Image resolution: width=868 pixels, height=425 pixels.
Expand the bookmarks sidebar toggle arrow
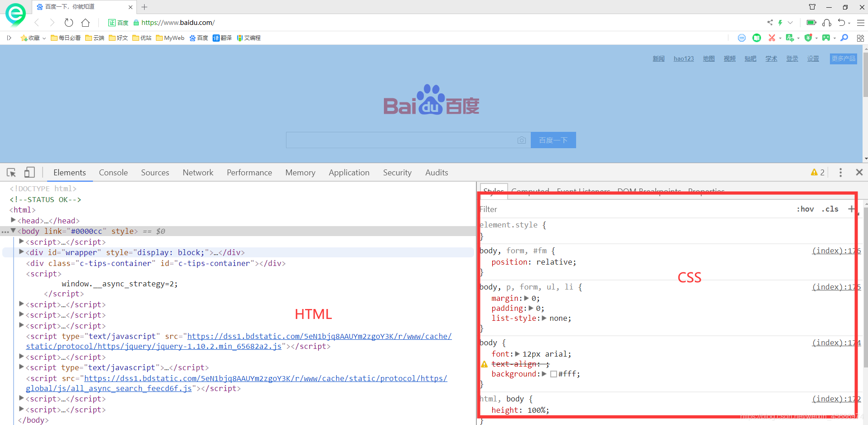(9, 38)
